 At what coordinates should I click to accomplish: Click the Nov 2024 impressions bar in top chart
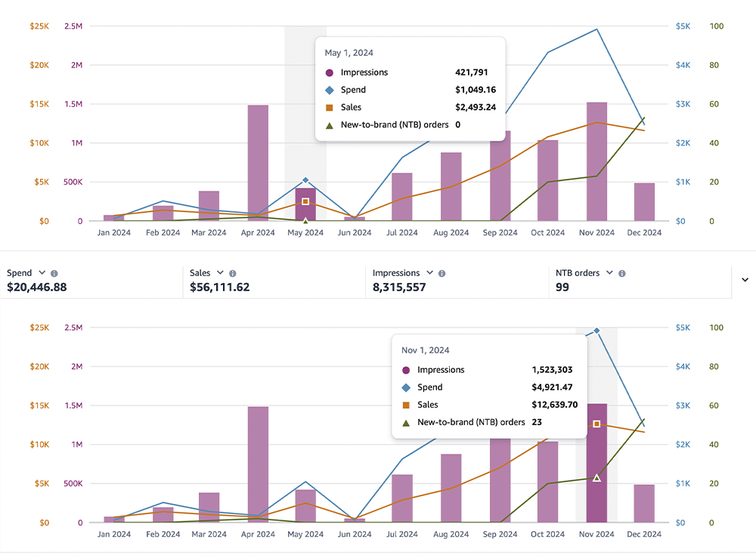pyautogui.click(x=596, y=161)
